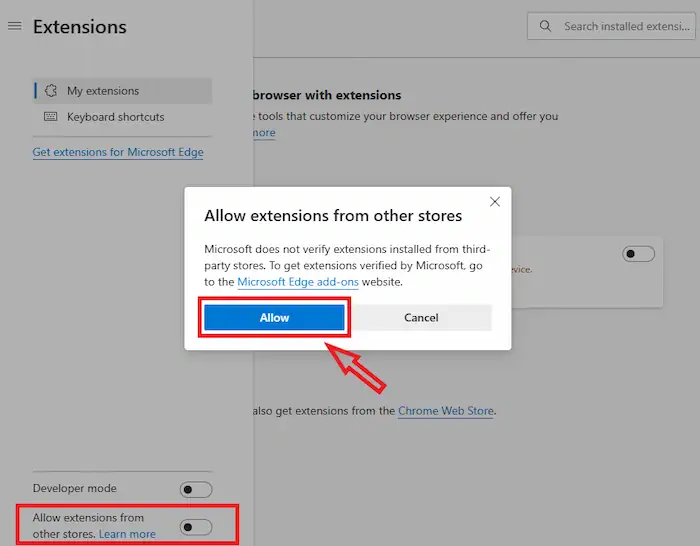Viewport: 700px width, 546px height.
Task: Select My extensions in sidebar
Action: (x=103, y=91)
